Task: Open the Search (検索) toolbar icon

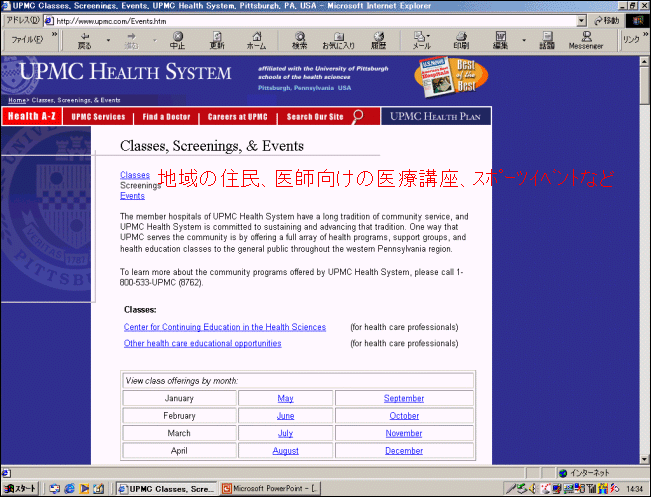Action: point(299,40)
